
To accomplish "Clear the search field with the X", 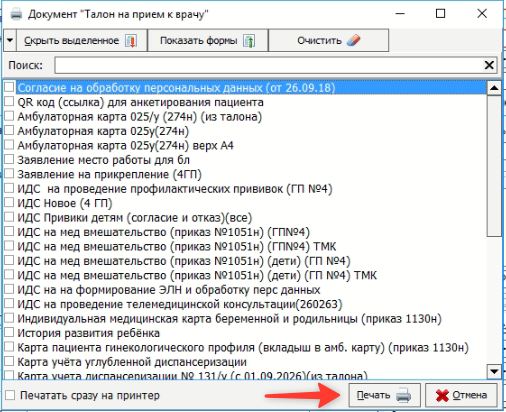I will click(489, 65).
